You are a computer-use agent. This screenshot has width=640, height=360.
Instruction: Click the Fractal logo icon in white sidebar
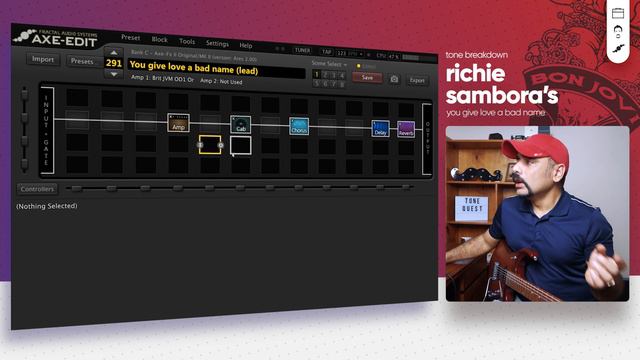click(618, 49)
